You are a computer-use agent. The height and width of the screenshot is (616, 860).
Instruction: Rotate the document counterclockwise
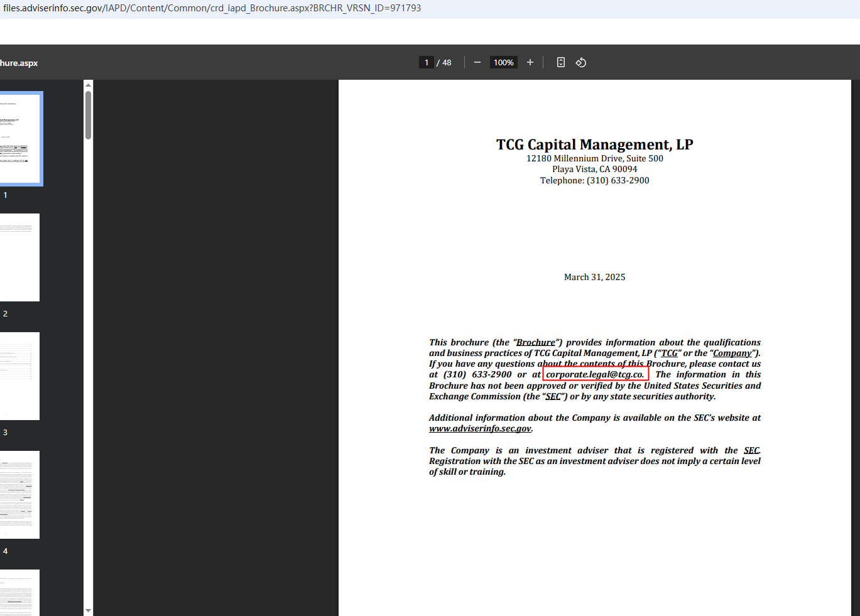581,62
